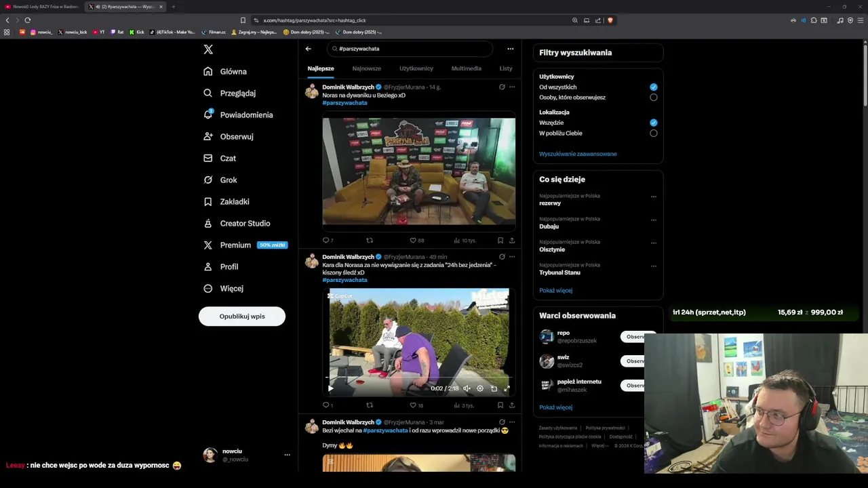This screenshot has width=868, height=488.
Task: Open search options three-dot menu
Action: (510, 49)
